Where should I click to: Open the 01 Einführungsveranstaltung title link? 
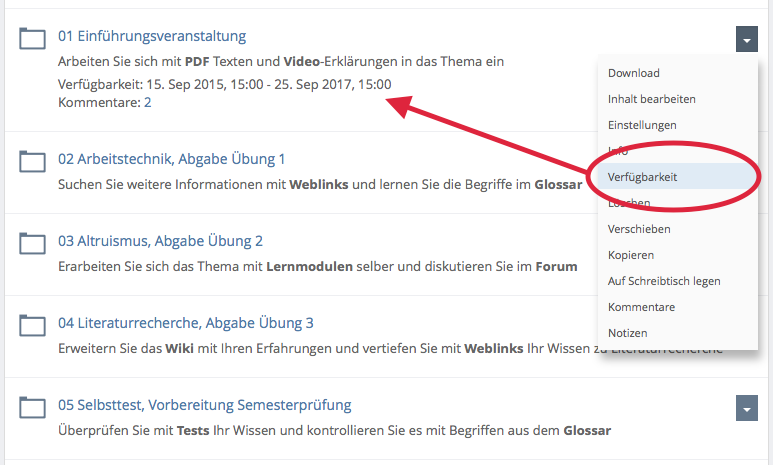[x=151, y=36]
